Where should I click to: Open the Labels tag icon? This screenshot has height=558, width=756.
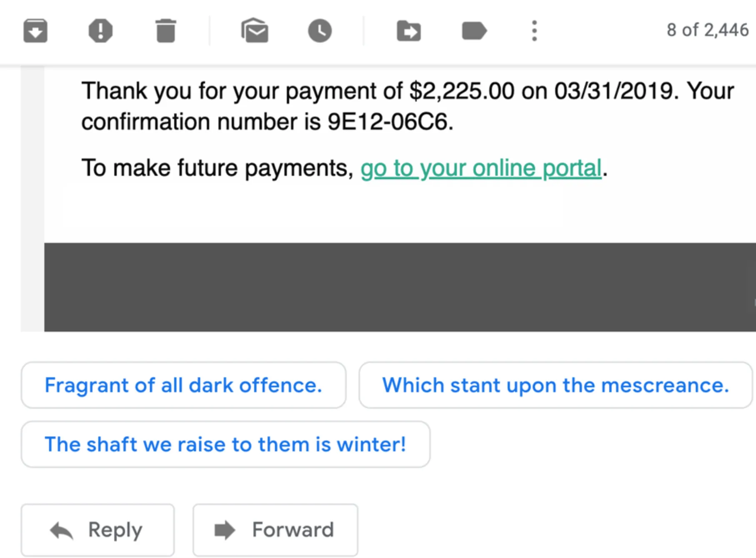474,31
